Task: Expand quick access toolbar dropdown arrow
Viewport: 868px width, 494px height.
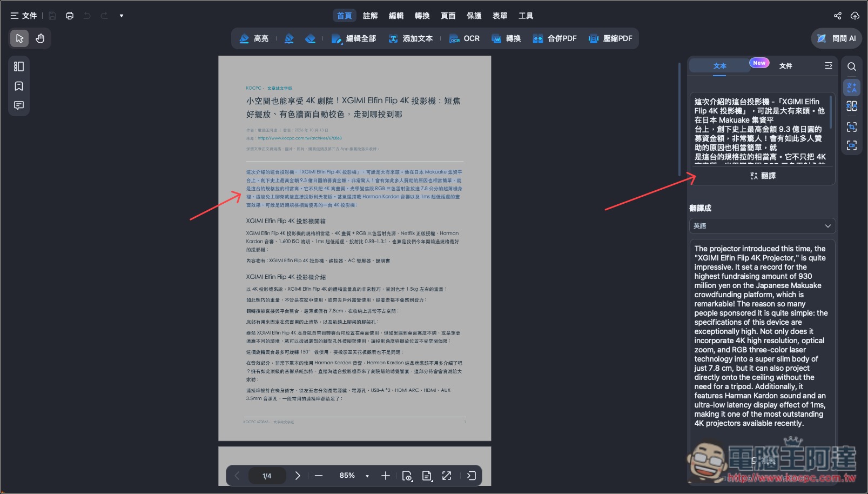Action: (x=122, y=16)
